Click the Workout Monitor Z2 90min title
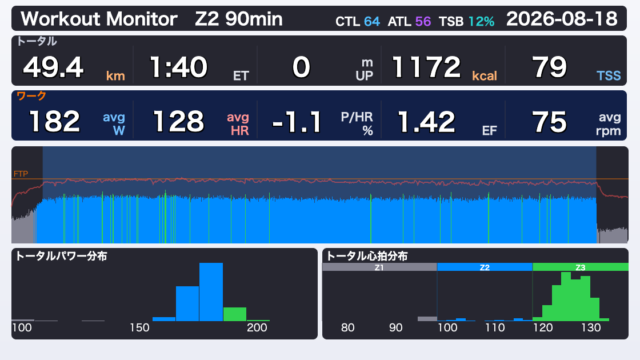 (151, 19)
